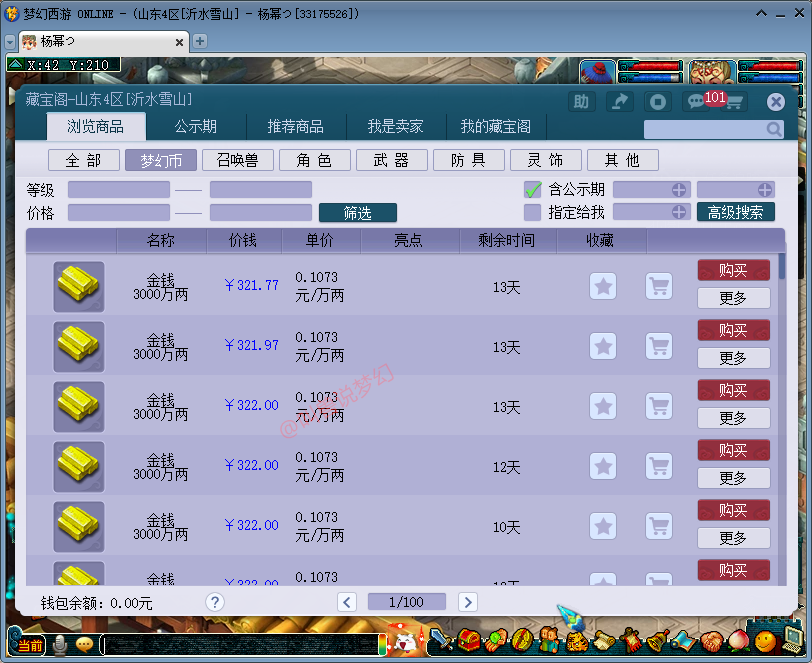Screen dimensions: 812x663
Task: Open the handshake friends icon in toolbar
Action: 711,641
